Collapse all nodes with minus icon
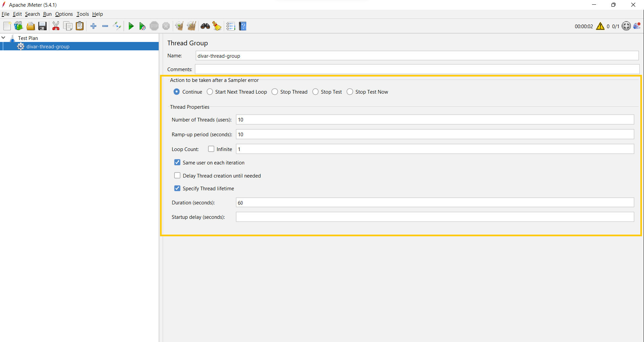This screenshot has width=644, height=342. (105, 26)
